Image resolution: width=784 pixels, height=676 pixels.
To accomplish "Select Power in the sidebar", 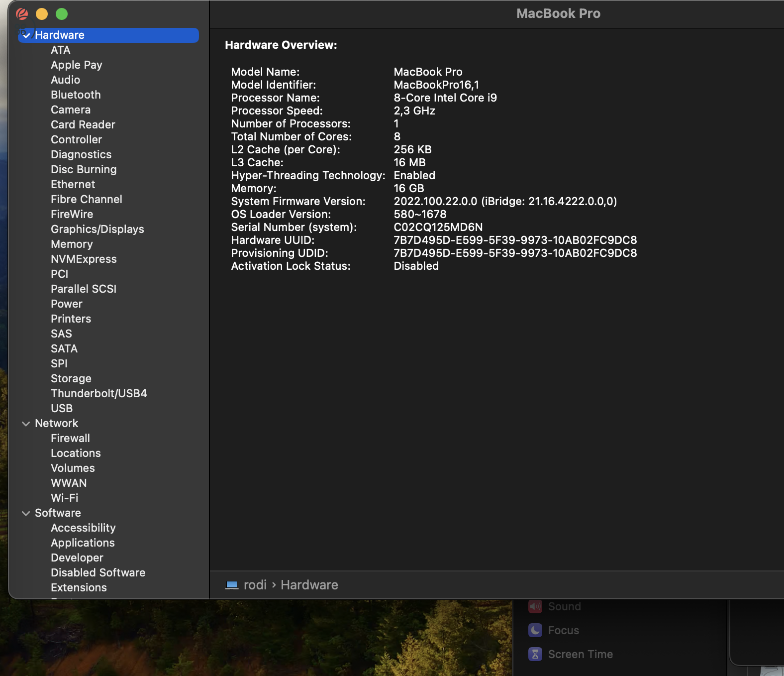I will (67, 304).
